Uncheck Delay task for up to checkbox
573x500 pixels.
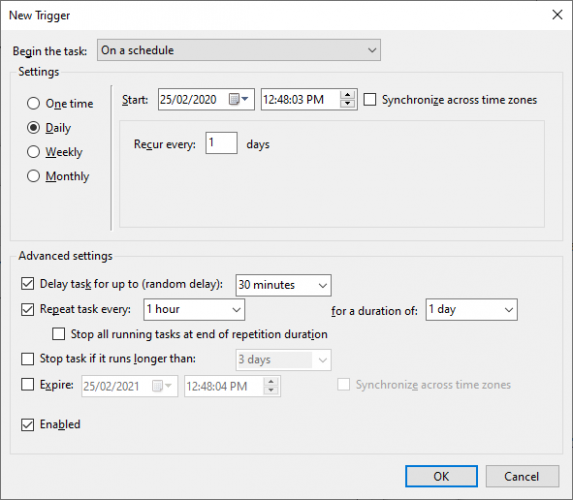click(27, 284)
